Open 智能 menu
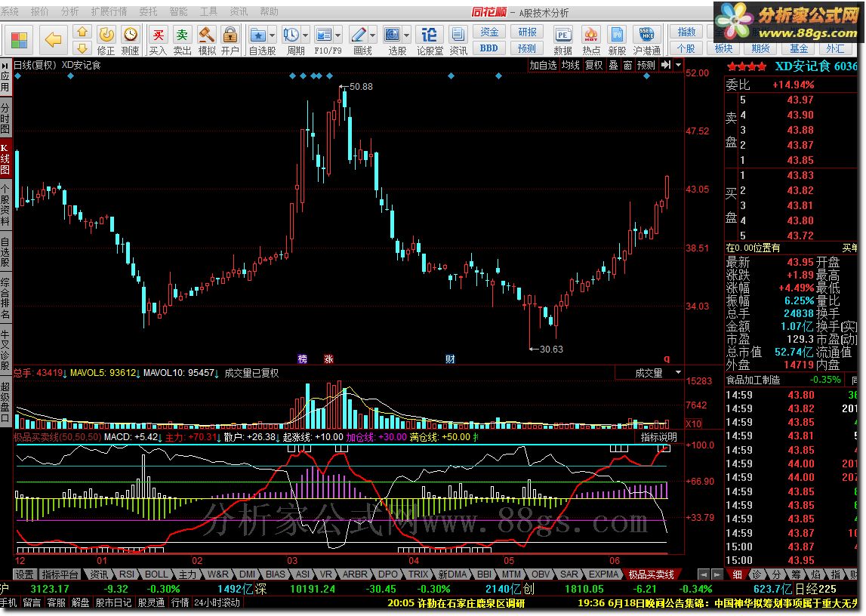866x616 pixels. [178, 11]
